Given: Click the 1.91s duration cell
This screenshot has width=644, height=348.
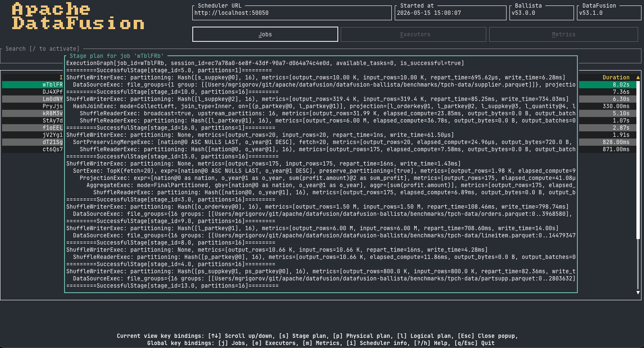Looking at the screenshot, I should pos(621,135).
